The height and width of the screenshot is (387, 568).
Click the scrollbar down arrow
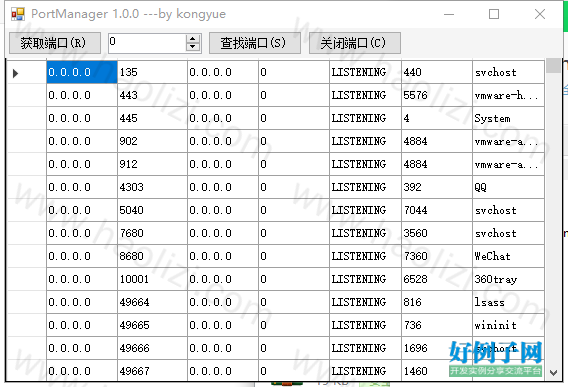pos(553,373)
